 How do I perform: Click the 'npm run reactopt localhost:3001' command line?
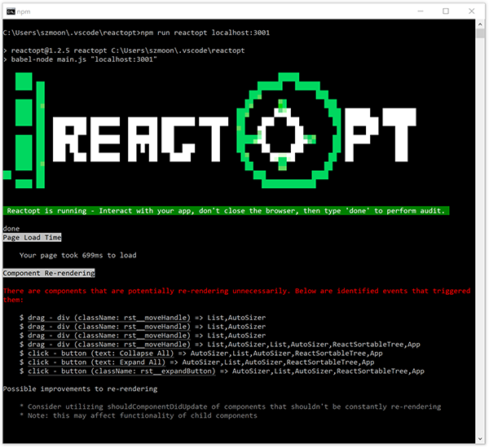click(x=136, y=33)
